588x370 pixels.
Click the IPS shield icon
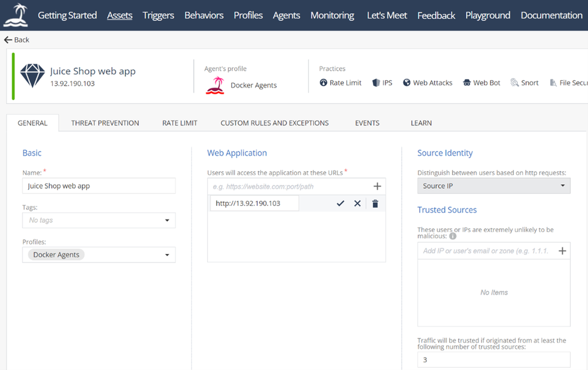tap(376, 83)
